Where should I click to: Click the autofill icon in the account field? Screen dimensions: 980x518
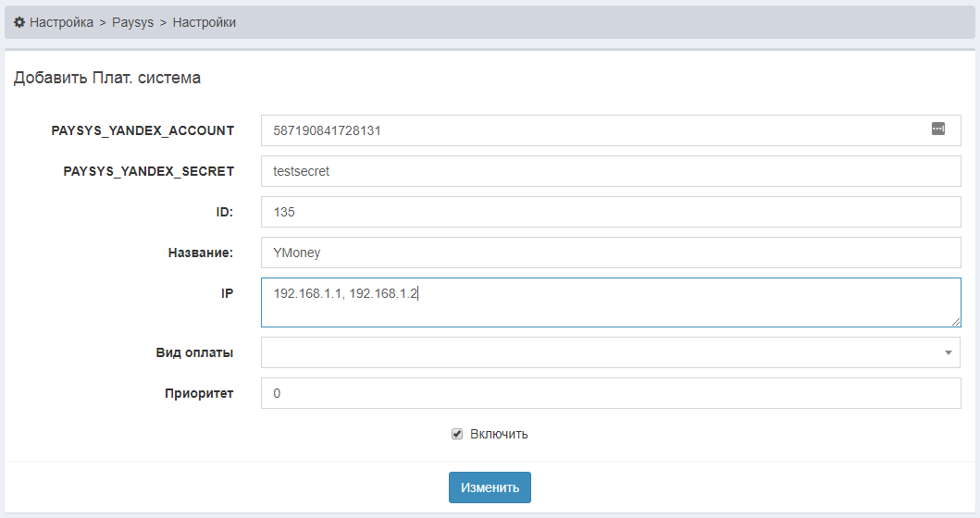937,129
